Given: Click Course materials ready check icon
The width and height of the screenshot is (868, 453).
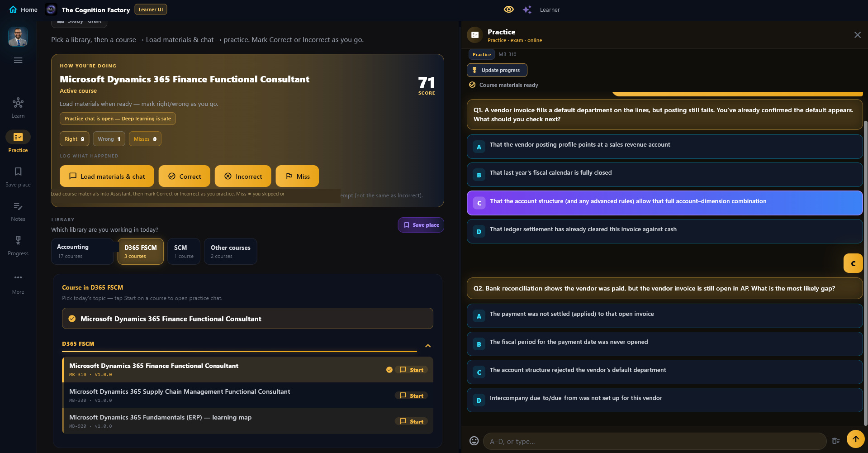Looking at the screenshot, I should point(472,85).
